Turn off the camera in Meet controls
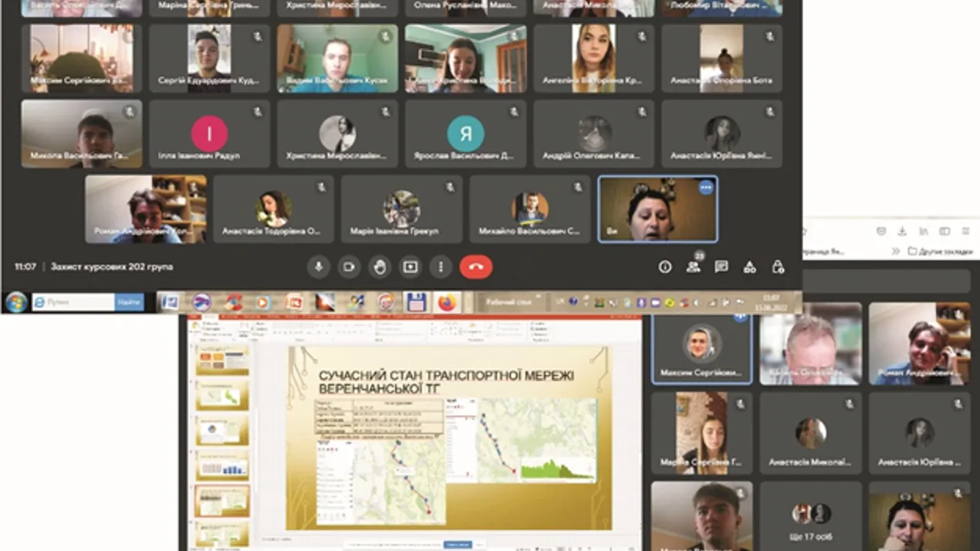 coord(349,267)
